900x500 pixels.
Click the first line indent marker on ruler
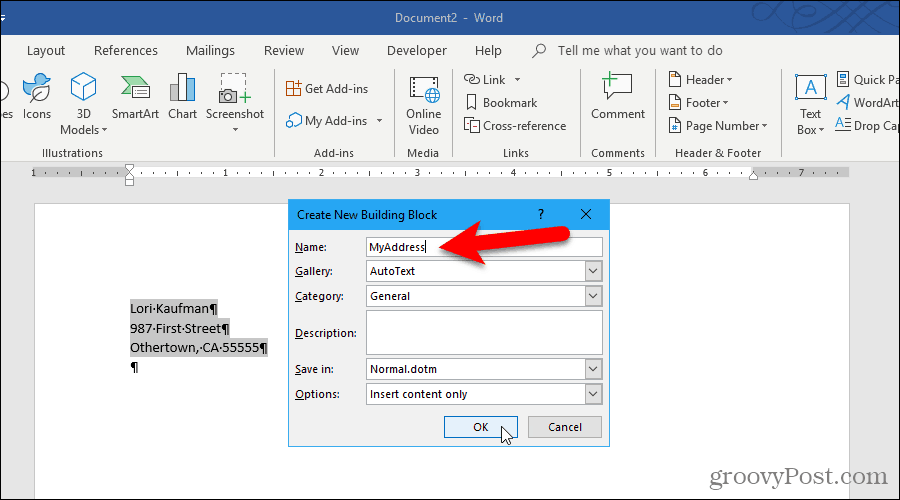click(x=129, y=168)
